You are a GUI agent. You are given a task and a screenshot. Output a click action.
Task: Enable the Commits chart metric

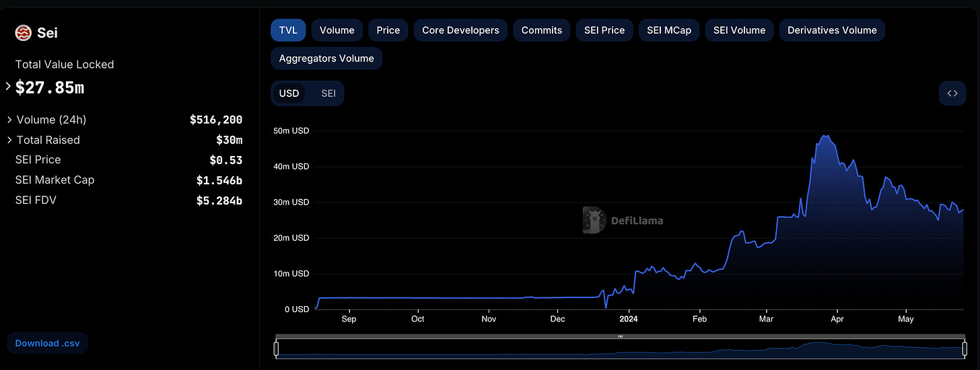click(542, 30)
